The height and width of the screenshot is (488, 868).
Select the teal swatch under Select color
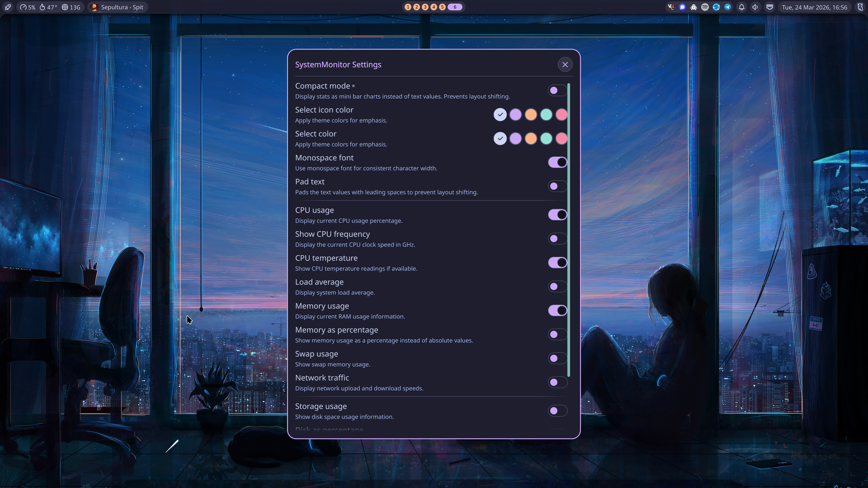(546, 138)
